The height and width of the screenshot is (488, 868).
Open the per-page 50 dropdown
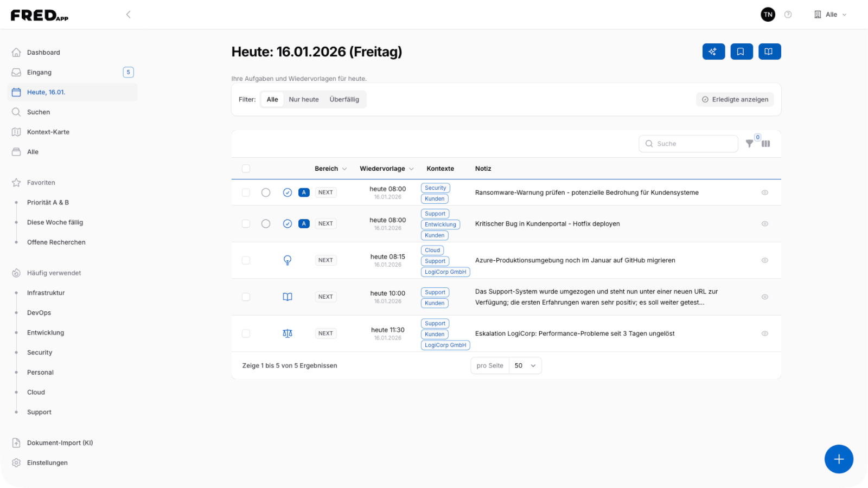tap(525, 365)
